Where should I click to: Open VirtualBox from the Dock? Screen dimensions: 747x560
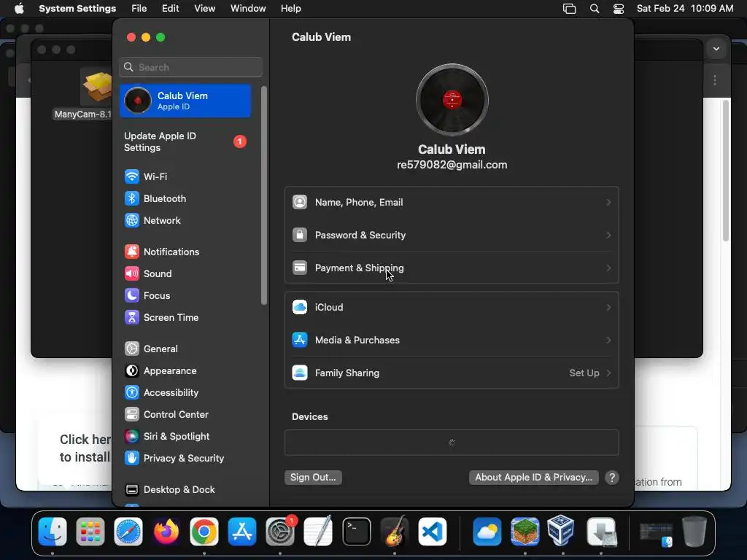562,532
